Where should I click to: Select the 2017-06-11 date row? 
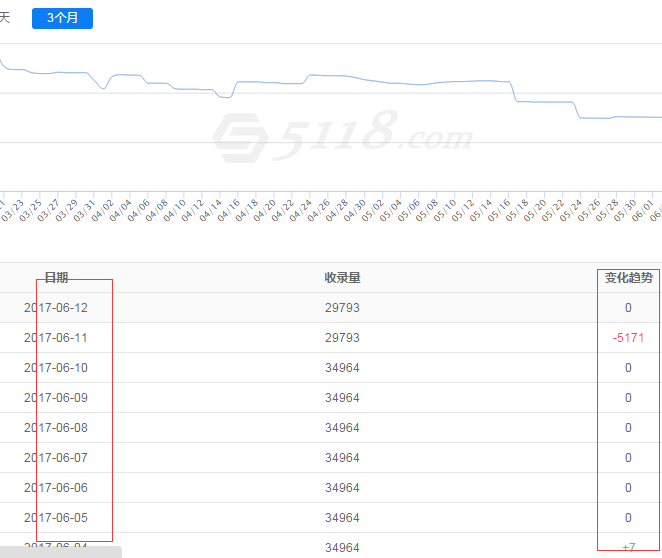[x=56, y=338]
